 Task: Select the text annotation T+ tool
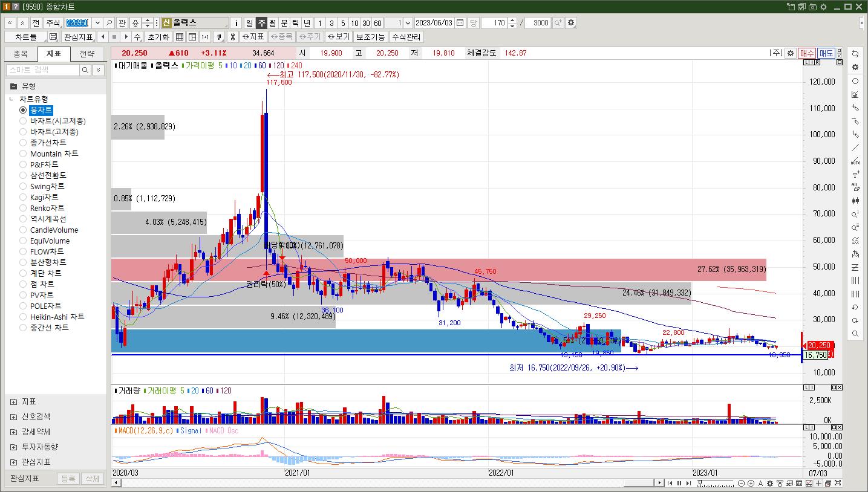click(x=855, y=174)
